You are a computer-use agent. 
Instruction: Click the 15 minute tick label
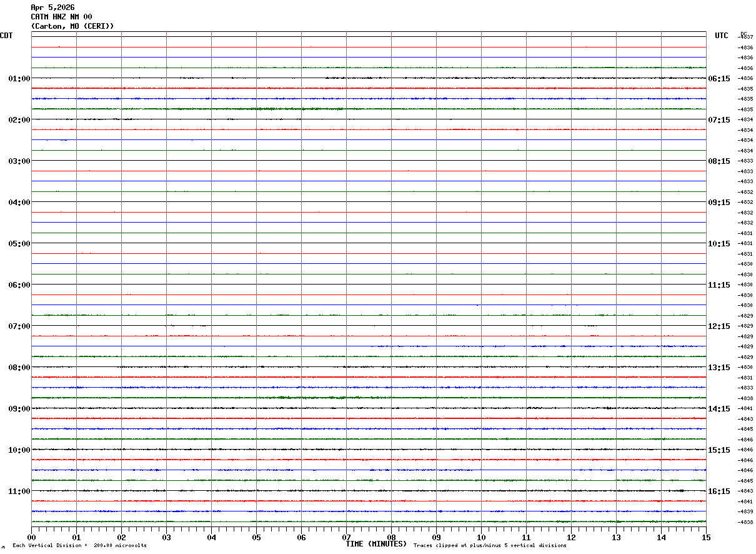[706, 537]
